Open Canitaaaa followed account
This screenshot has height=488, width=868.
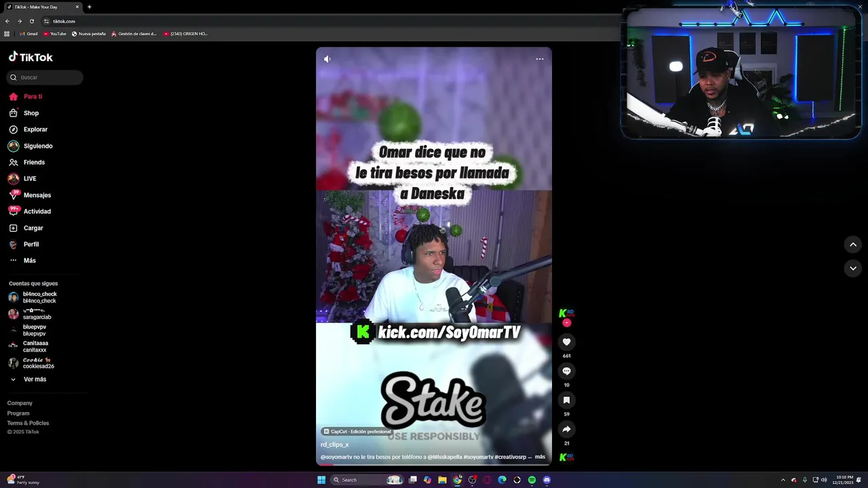[x=28, y=347]
